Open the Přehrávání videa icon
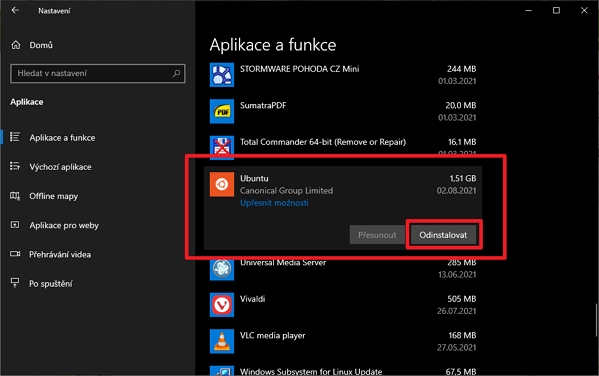The width and height of the screenshot is (599, 376). point(15,254)
